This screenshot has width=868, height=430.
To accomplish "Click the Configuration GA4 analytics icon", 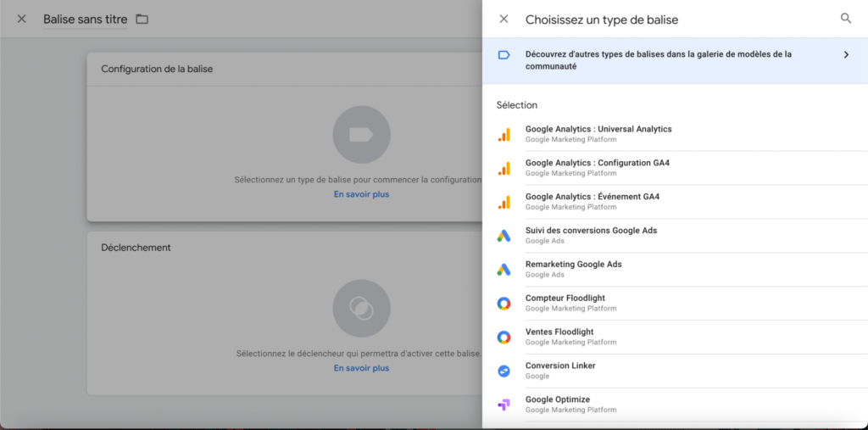I will coord(504,168).
